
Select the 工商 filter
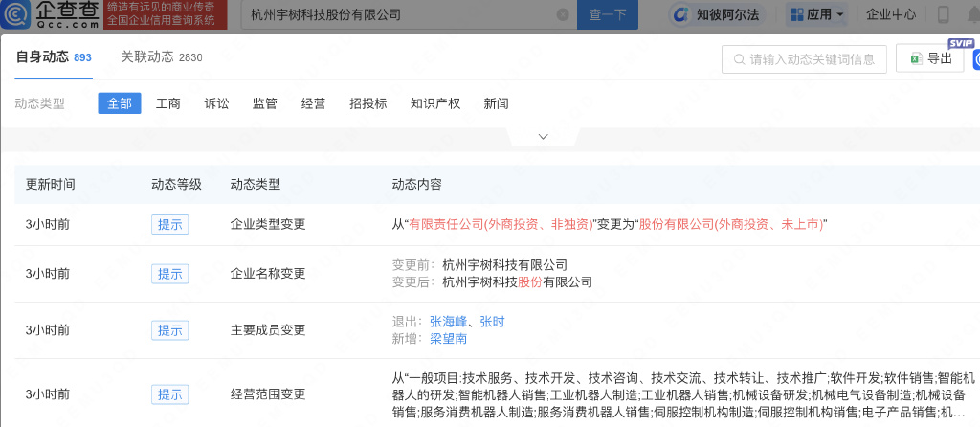pyautogui.click(x=168, y=103)
